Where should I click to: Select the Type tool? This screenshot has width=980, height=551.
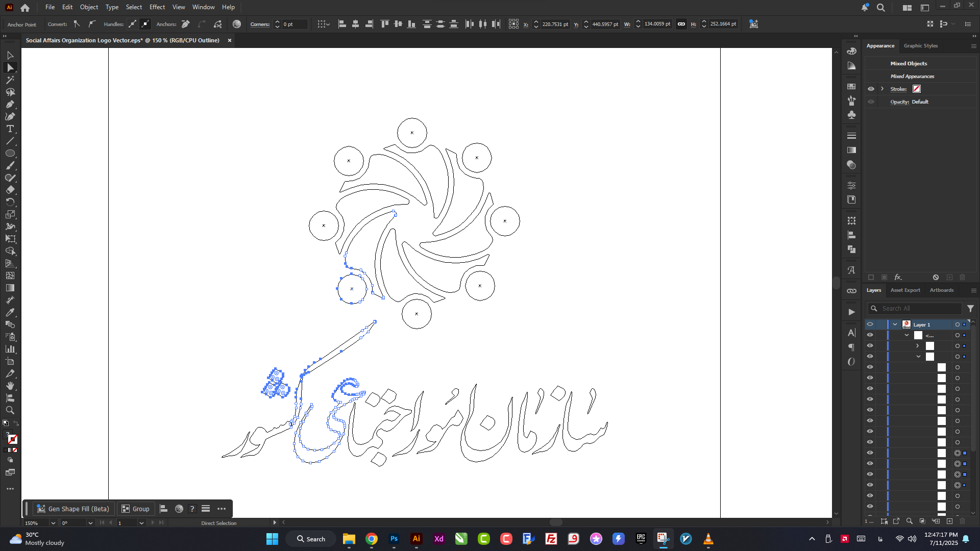pyautogui.click(x=10, y=129)
